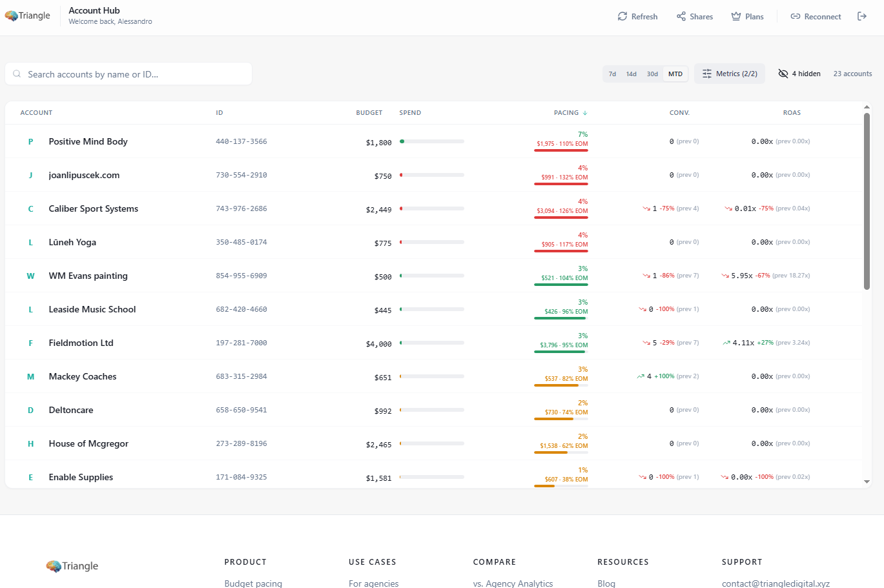This screenshot has width=884, height=588.
Task: Select the 30d date range tab
Action: (652, 74)
